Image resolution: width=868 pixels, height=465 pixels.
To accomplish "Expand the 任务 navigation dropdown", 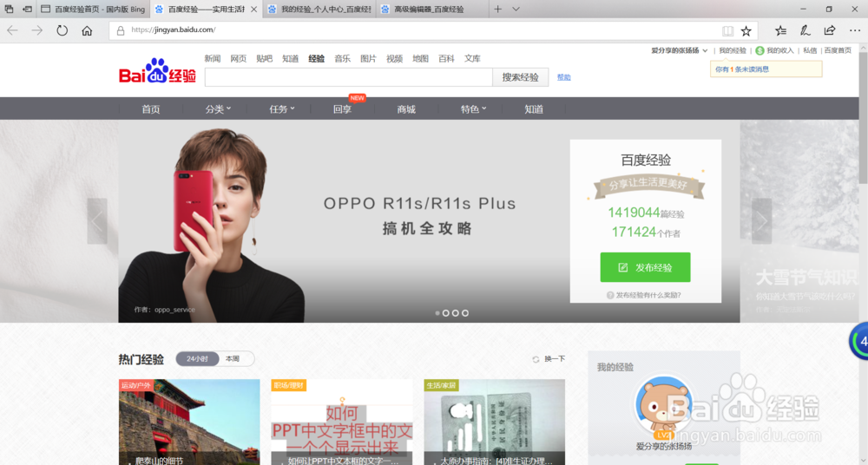I will click(x=282, y=109).
